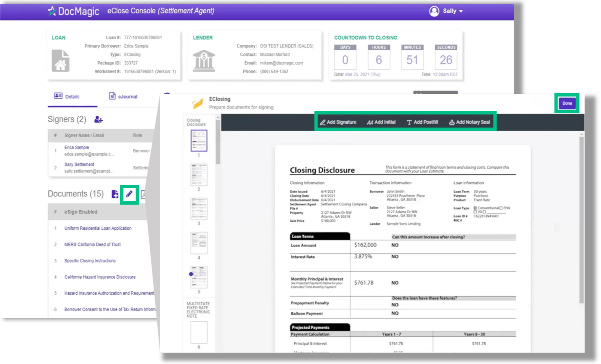Select the Add Postfill tool
This screenshot has width=601, height=364.
click(422, 122)
